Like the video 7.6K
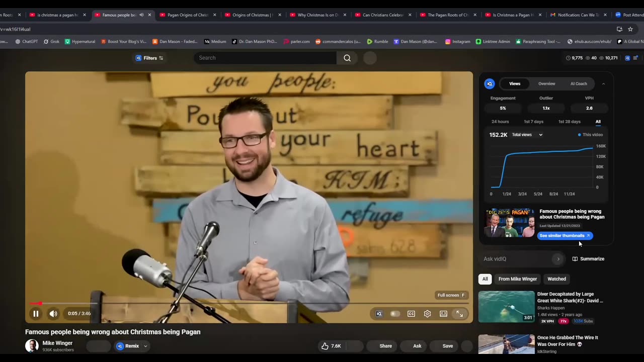Screen dimensions: 644x362 (x=331, y=346)
